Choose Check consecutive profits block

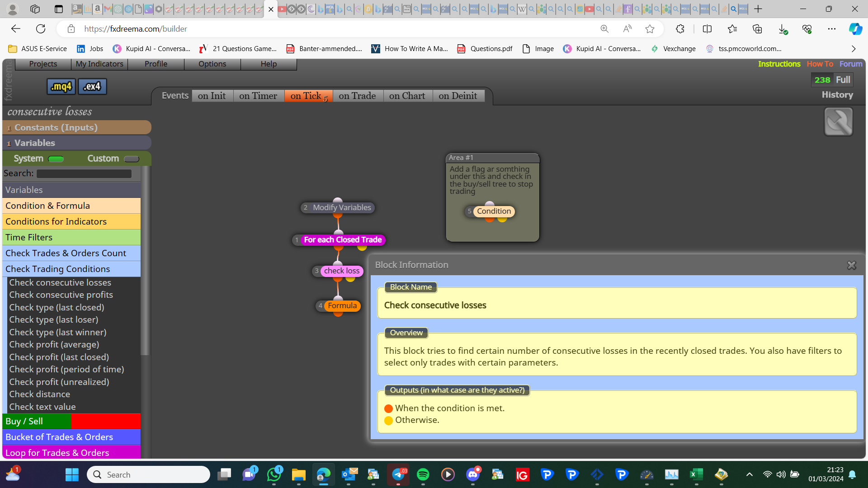tap(61, 295)
